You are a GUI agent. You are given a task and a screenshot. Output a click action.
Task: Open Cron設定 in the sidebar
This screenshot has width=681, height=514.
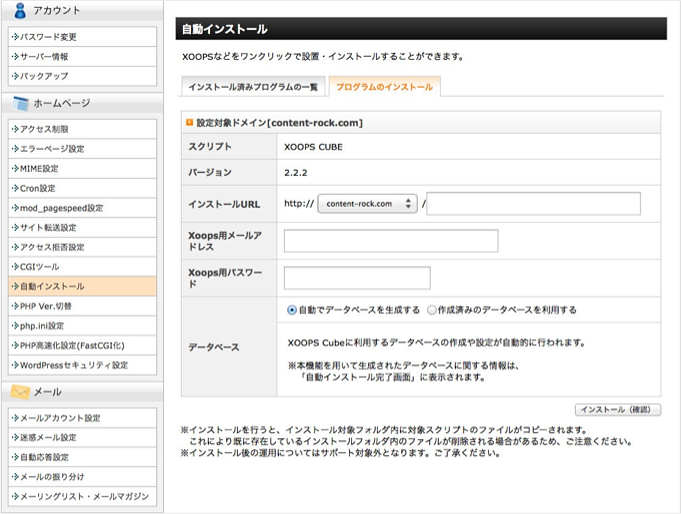[x=83, y=188]
